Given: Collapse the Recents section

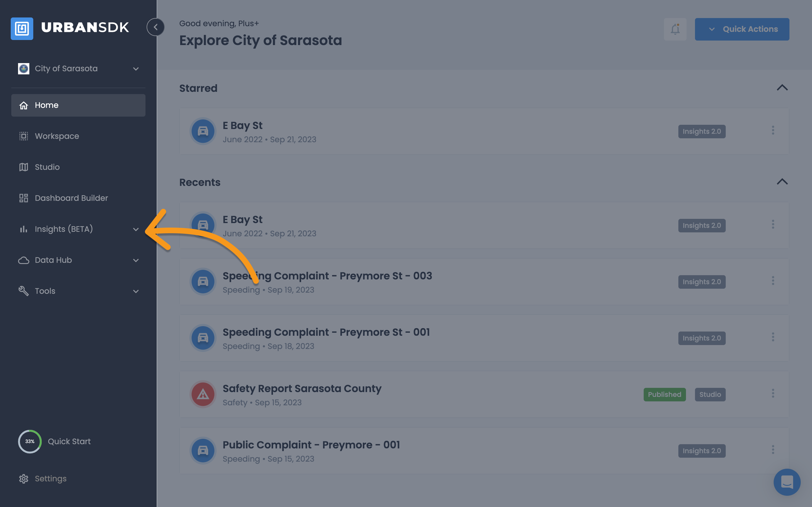Looking at the screenshot, I should coord(782,182).
